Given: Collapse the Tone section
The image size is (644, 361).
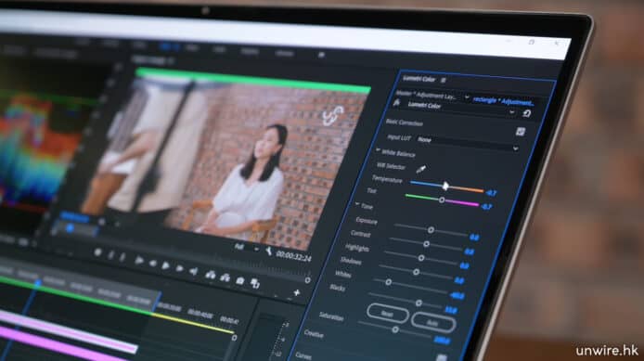Looking at the screenshot, I should pyautogui.click(x=357, y=204).
